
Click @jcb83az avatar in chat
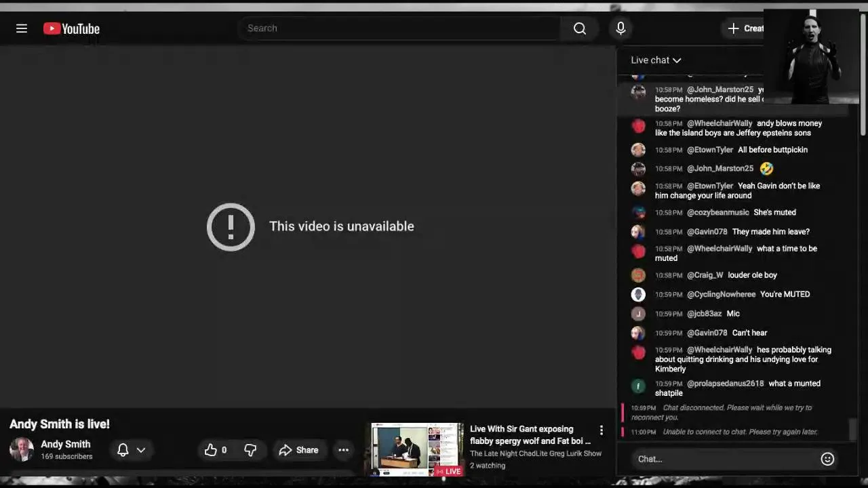pos(638,314)
